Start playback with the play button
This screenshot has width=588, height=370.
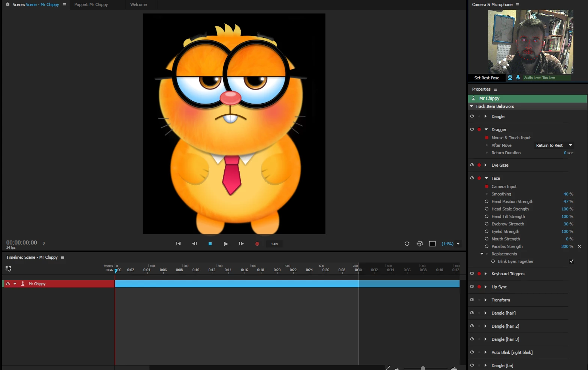226,244
